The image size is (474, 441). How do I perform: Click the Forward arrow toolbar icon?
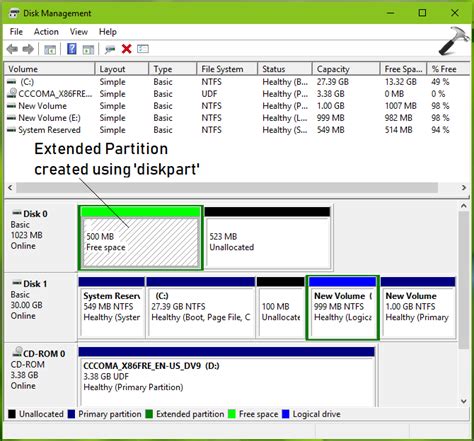point(28,49)
